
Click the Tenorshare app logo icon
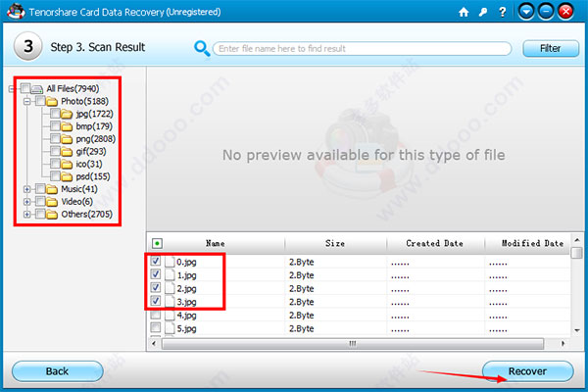click(x=16, y=11)
